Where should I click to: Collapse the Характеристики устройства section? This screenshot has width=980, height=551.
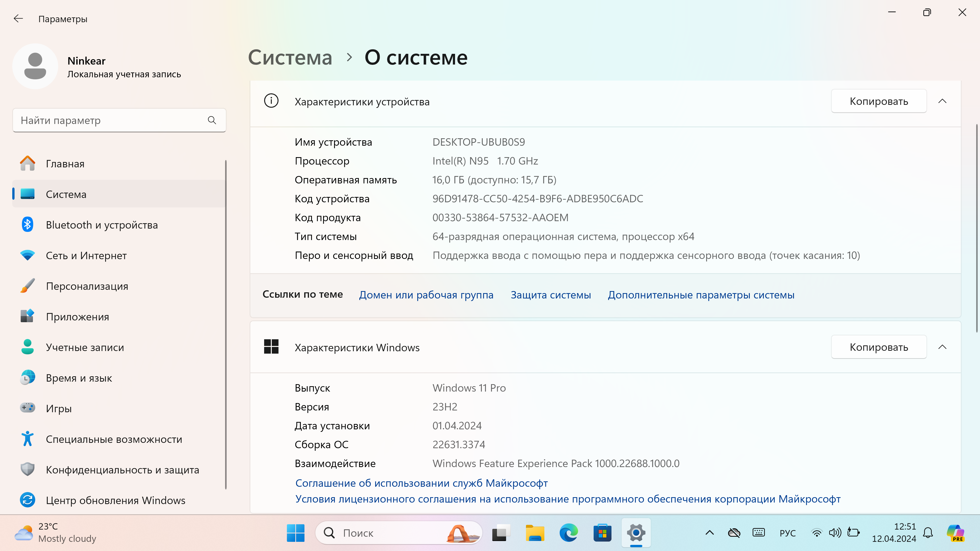(942, 101)
